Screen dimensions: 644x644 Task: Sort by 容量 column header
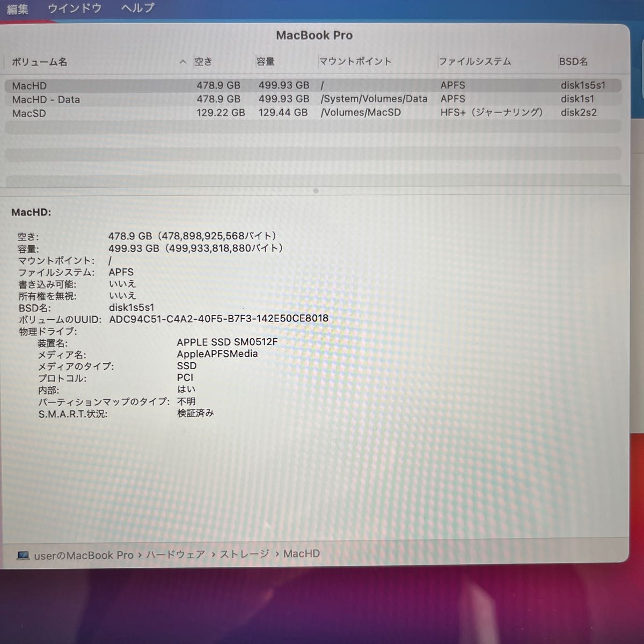(x=266, y=62)
